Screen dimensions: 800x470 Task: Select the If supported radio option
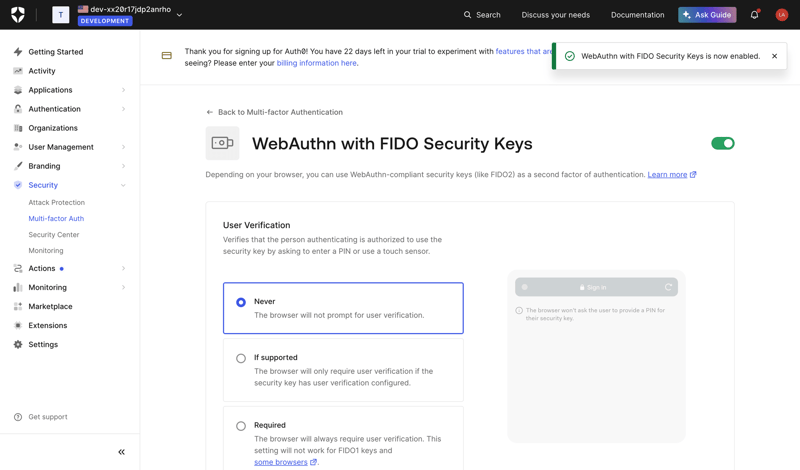click(x=241, y=358)
